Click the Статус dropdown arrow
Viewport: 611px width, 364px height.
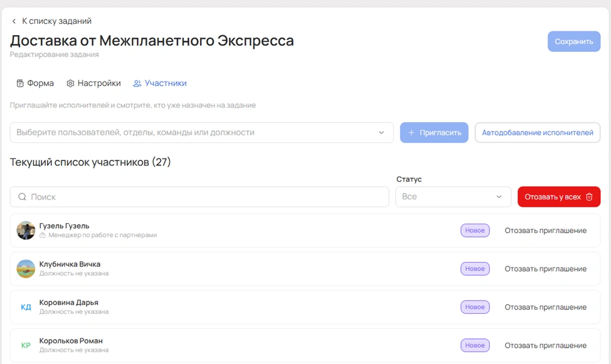pos(499,197)
